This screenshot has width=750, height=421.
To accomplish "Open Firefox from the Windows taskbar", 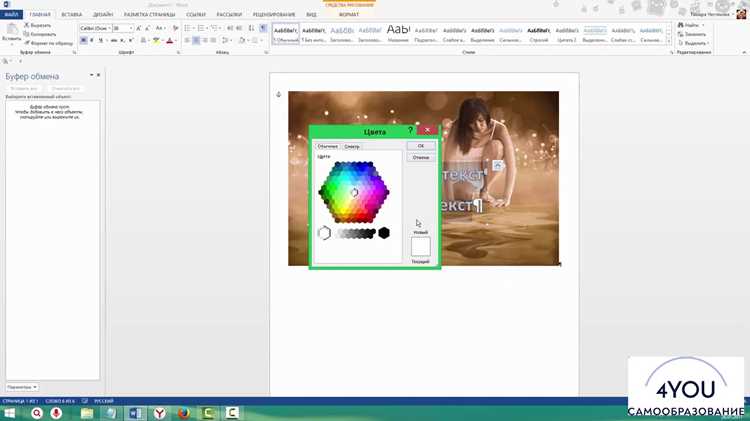I will (184, 413).
